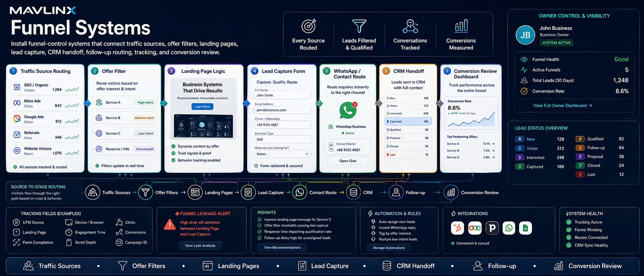
Task: Open the 'What are you looking for?' dropdown
Action: 283,154
